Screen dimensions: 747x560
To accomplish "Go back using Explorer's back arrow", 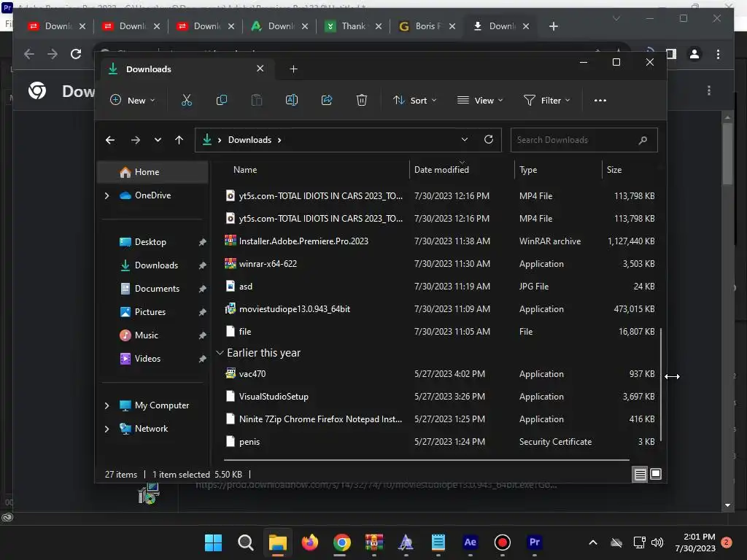I will (110, 140).
